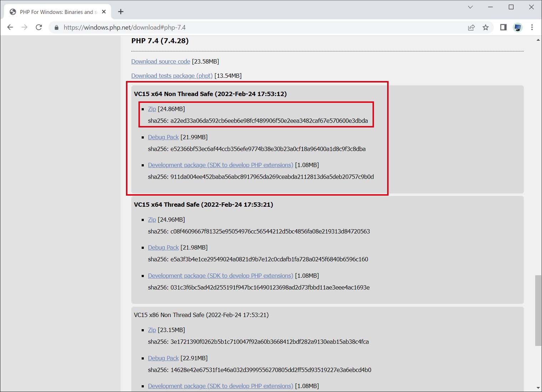This screenshot has width=542, height=392.
Task: Click the page scrollbar thumb
Action: (538, 310)
